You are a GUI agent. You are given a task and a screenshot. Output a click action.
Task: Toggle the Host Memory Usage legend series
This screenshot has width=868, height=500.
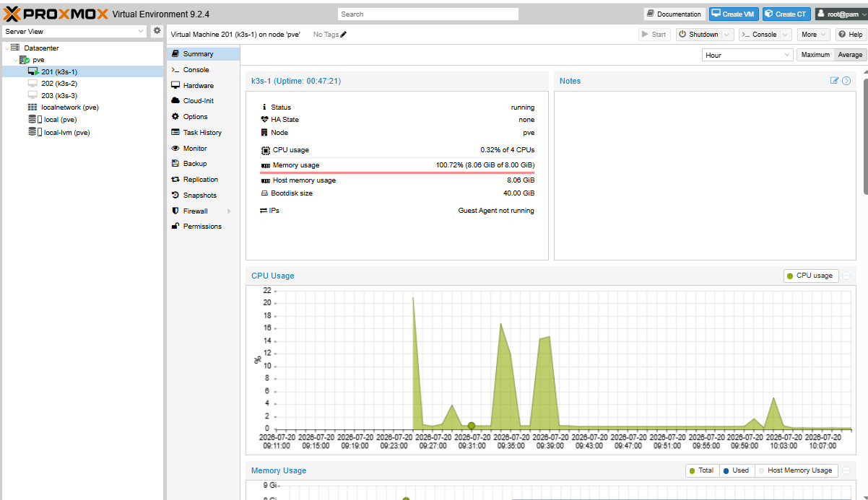point(797,470)
